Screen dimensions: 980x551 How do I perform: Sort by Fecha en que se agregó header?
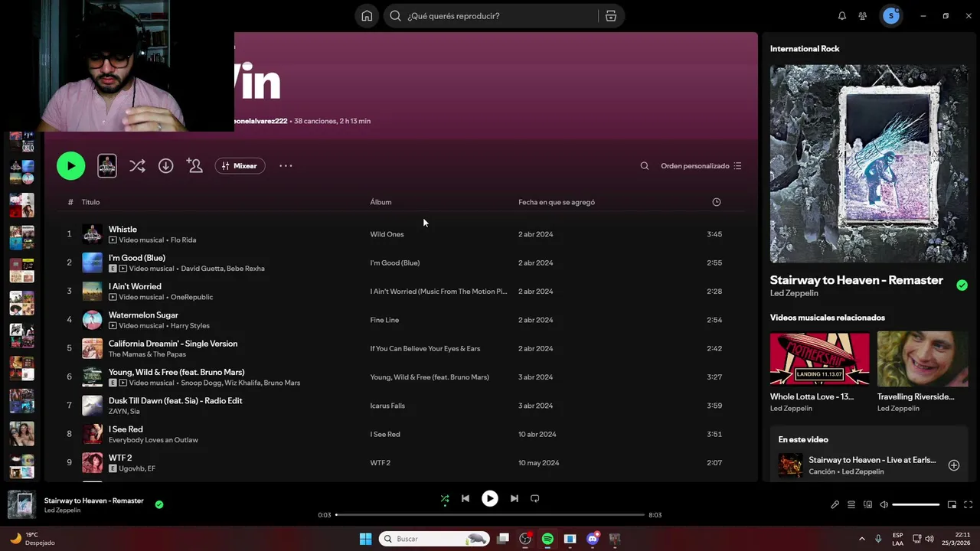pyautogui.click(x=557, y=202)
